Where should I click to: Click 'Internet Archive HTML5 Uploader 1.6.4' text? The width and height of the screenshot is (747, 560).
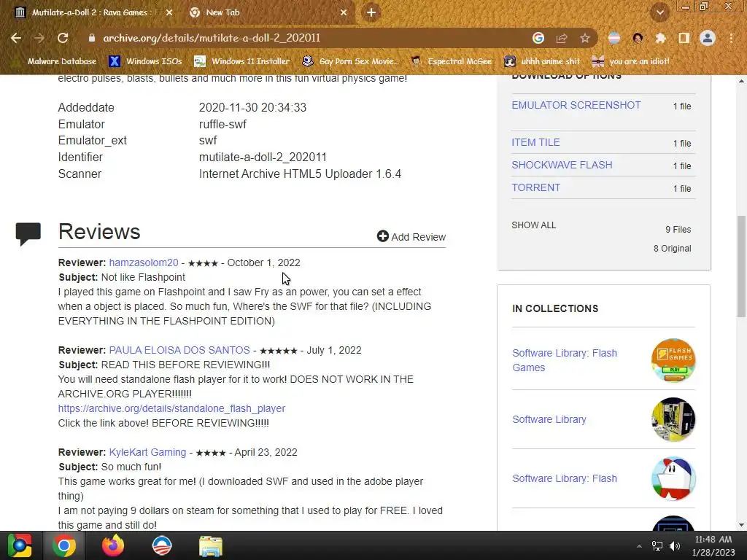(300, 174)
